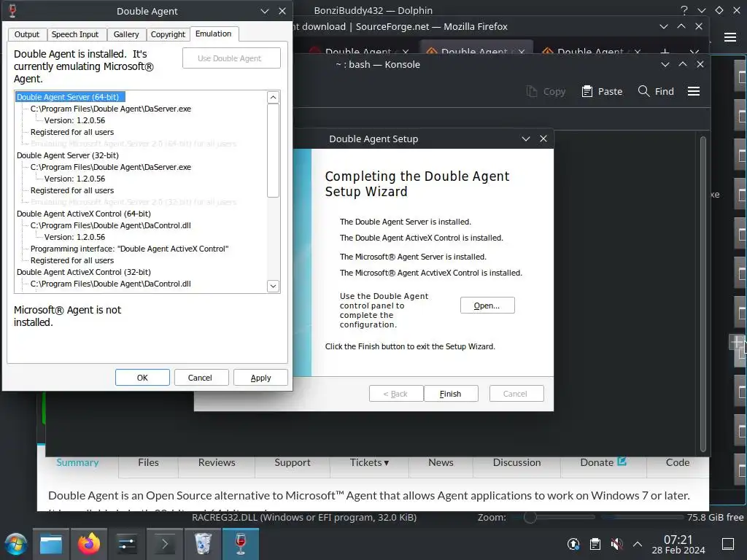The height and width of the screenshot is (560, 747).
Task: Open the system settings taskbar icon
Action: pos(127,544)
